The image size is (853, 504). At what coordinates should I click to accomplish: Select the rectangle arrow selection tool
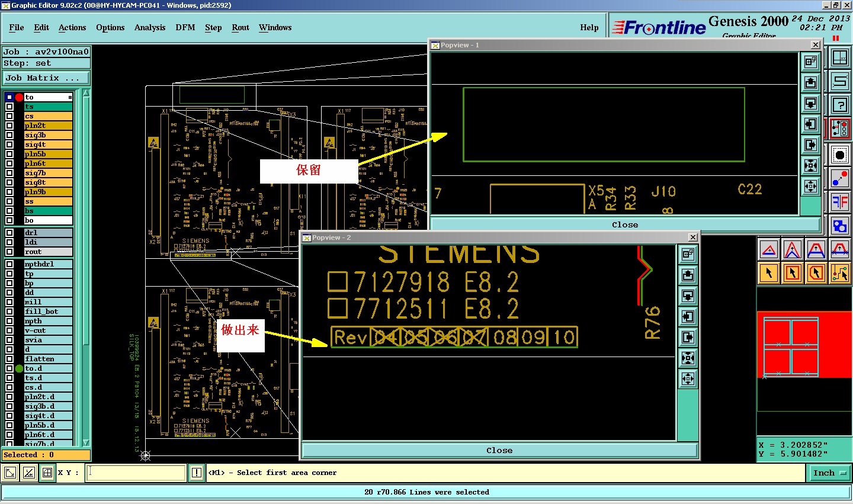[x=793, y=273]
